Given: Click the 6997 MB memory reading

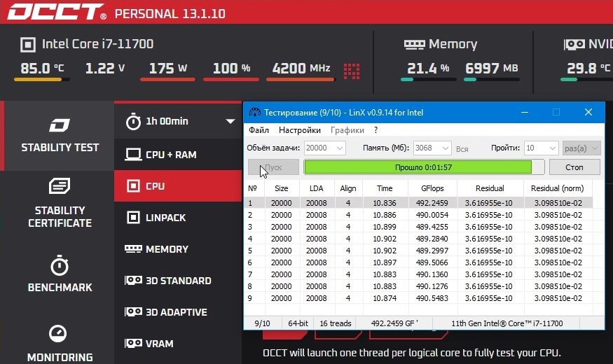Looking at the screenshot, I should click(491, 69).
